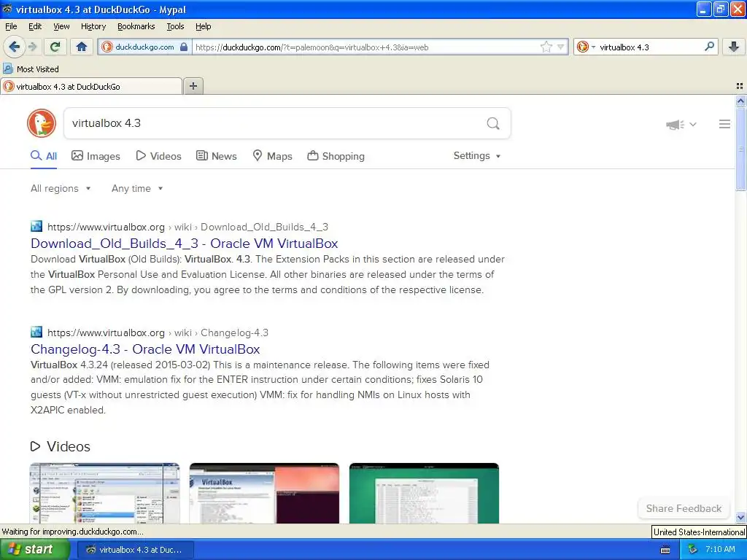
Task: Select the All results tab
Action: pyautogui.click(x=44, y=156)
